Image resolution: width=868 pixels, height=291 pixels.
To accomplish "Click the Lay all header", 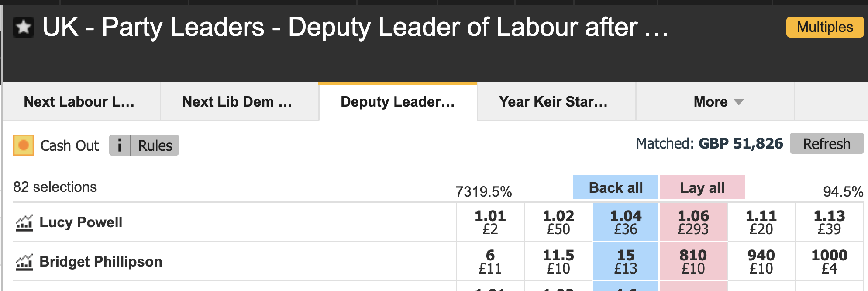I will (702, 187).
